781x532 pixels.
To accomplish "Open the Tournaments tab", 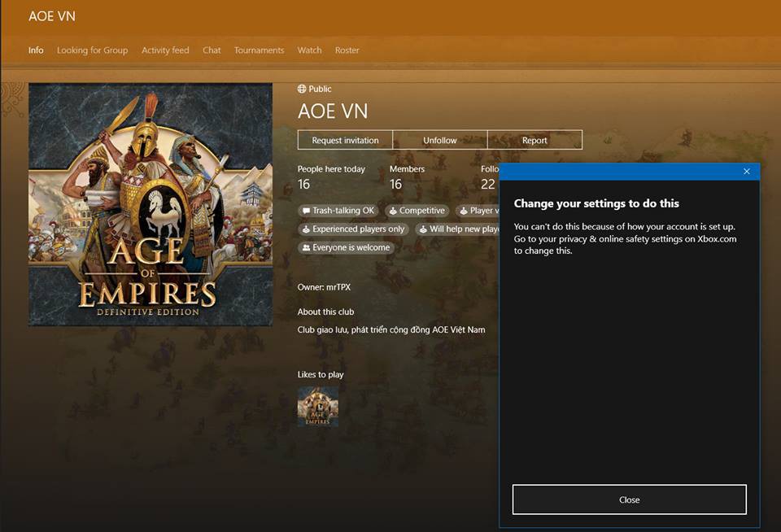I will tap(259, 50).
